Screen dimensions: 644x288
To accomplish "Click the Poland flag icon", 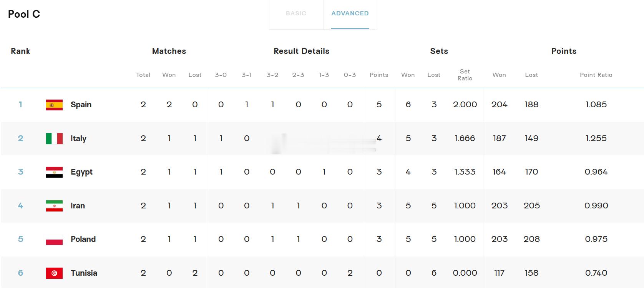I will click(x=54, y=239).
